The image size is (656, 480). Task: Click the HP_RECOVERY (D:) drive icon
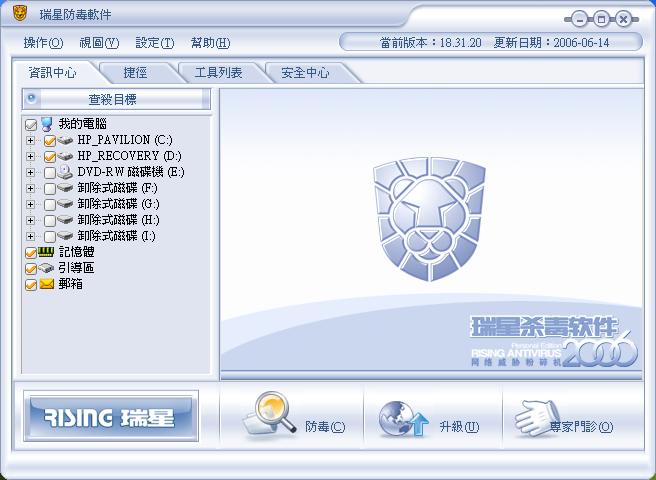65,156
